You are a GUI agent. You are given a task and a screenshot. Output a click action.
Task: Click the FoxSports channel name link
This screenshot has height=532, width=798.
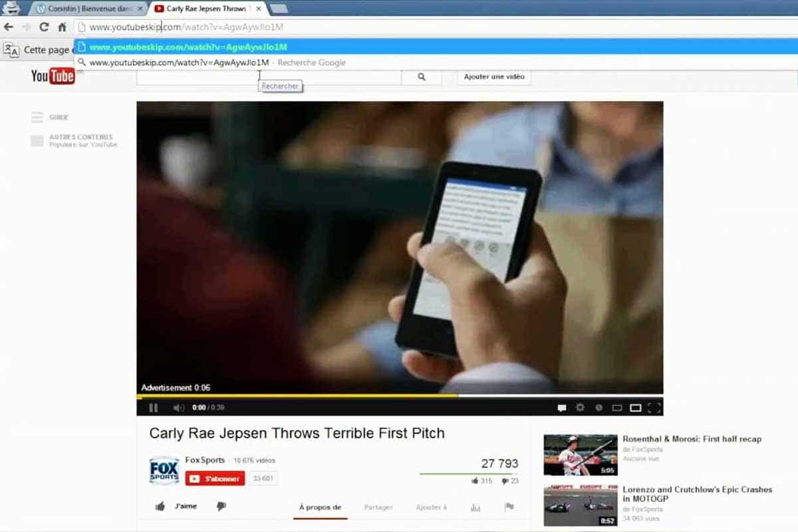[x=204, y=460]
